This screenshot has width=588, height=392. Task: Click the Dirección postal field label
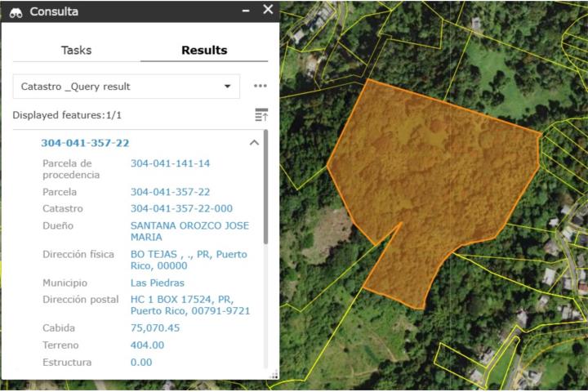pyautogui.click(x=81, y=300)
